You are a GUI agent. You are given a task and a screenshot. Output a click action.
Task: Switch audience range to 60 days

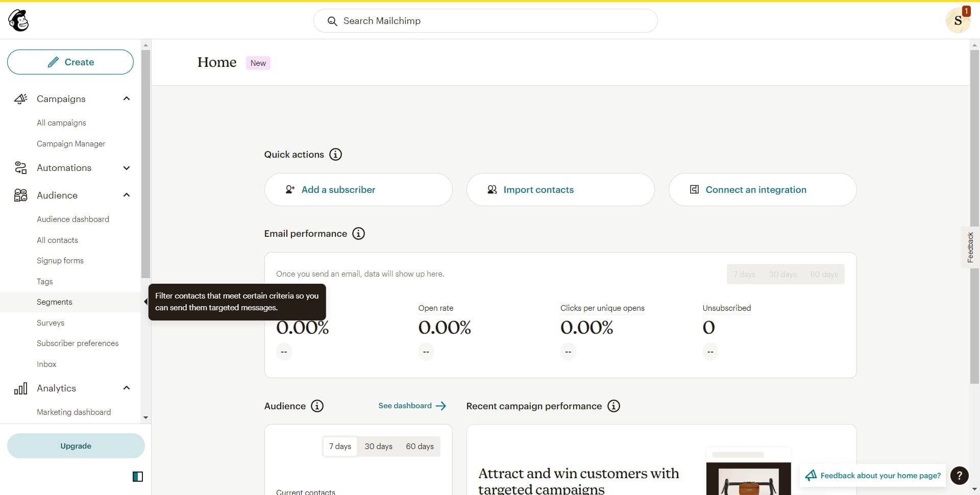click(420, 447)
